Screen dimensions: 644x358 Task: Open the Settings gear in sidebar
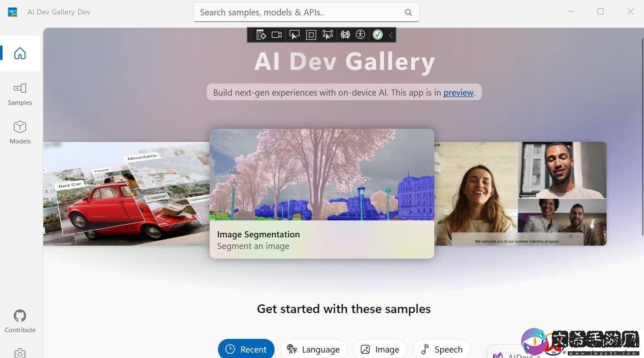click(20, 353)
